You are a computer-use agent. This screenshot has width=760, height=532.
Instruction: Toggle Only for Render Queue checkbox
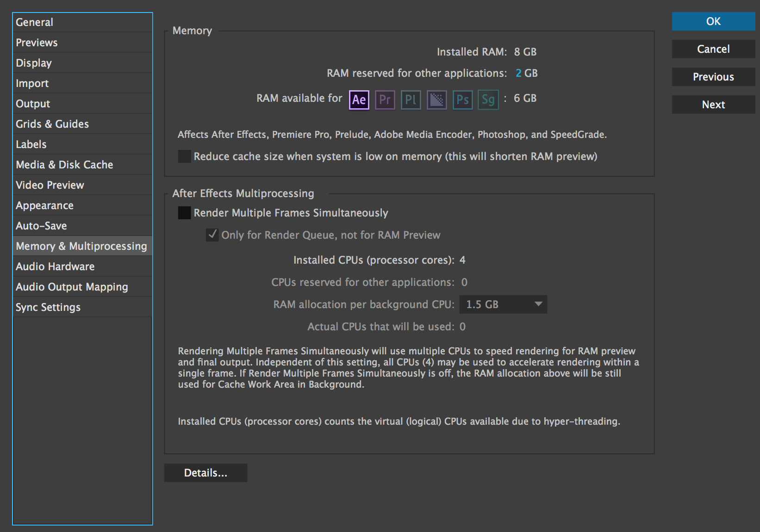click(212, 235)
